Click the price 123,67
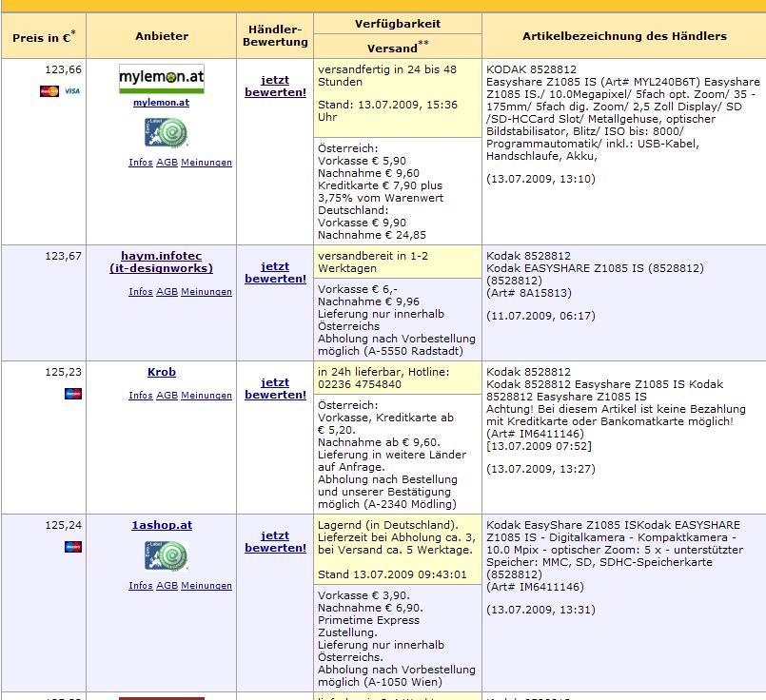 64,256
